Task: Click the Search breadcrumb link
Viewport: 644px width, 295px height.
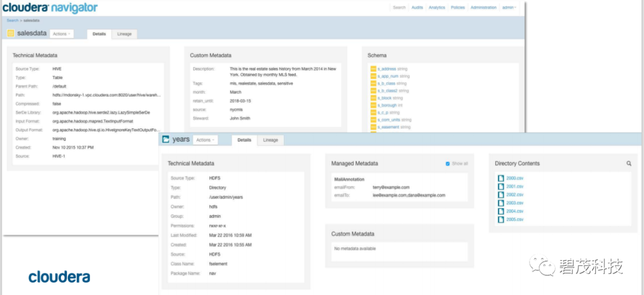Action: 13,20
